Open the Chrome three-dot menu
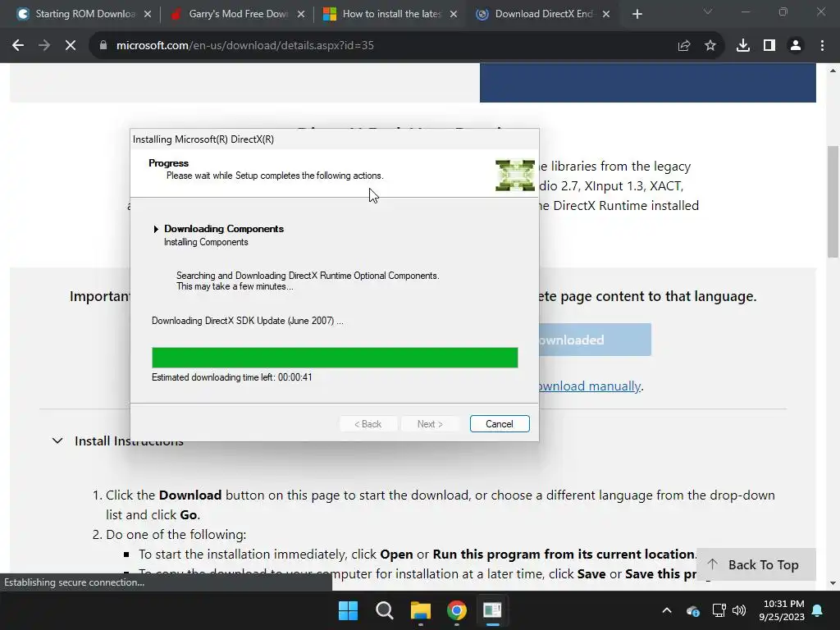The width and height of the screenshot is (840, 630). [x=822, y=46]
